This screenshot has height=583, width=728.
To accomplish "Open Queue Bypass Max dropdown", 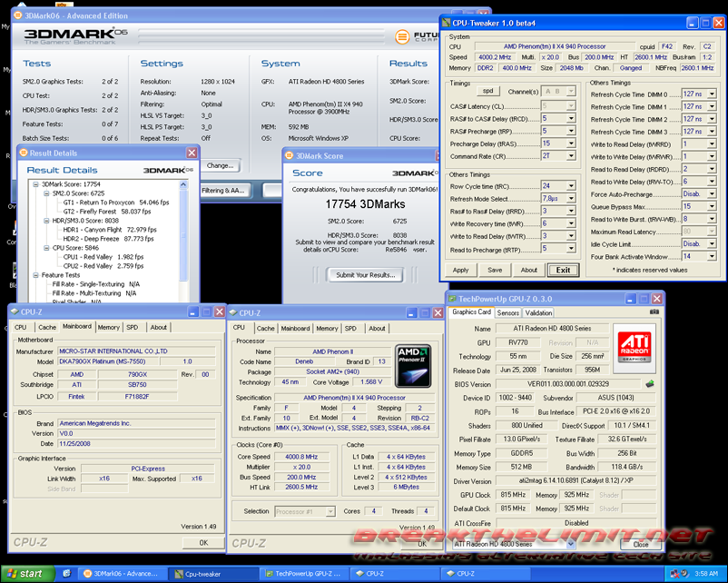I will tap(712, 206).
